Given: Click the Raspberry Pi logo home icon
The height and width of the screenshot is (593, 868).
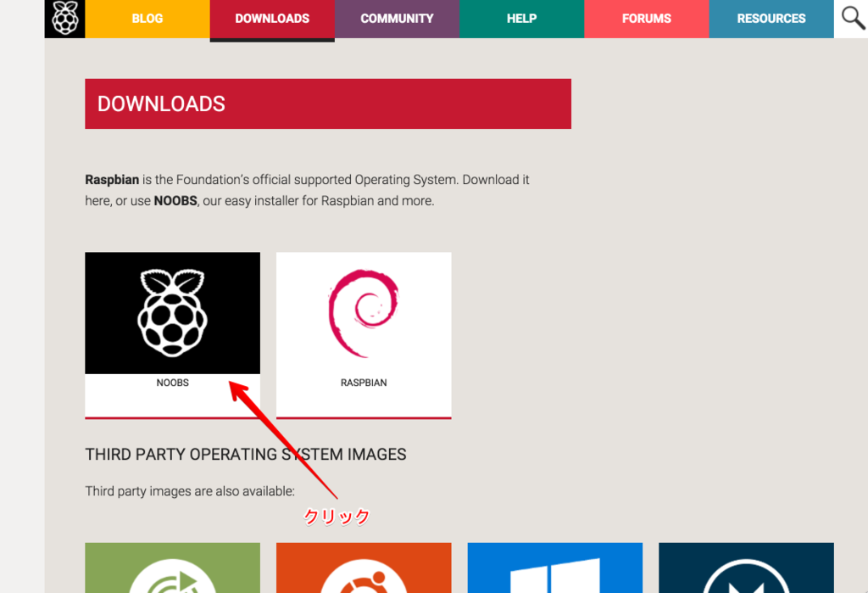Looking at the screenshot, I should 64,19.
